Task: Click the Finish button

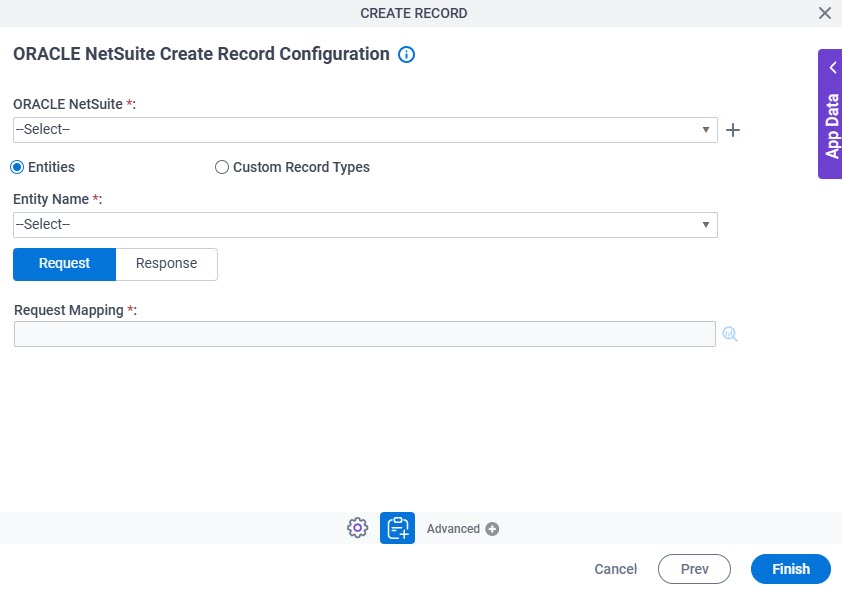Action: 790,569
